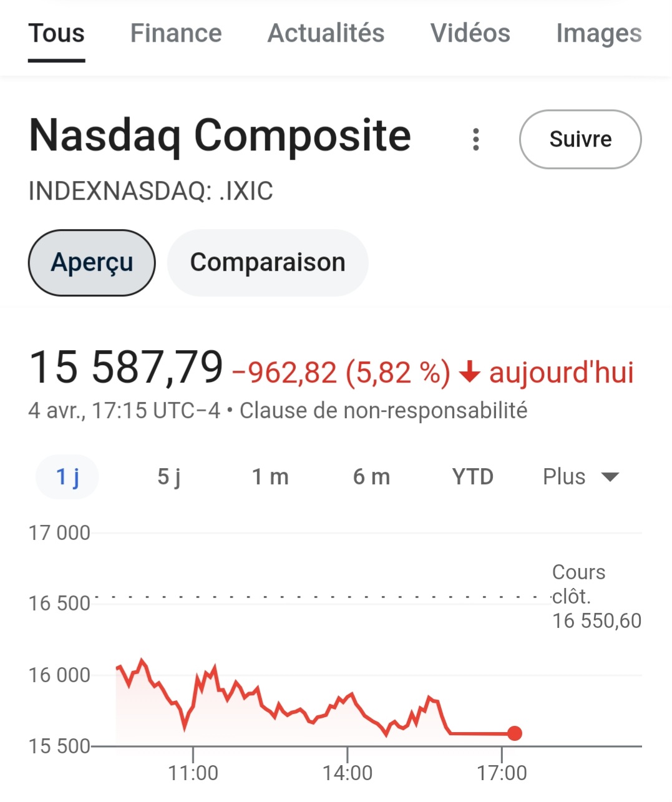Screen dimensions: 672x802
Task: Click the Cours clôt. 16 550,60 label
Action: click(596, 597)
